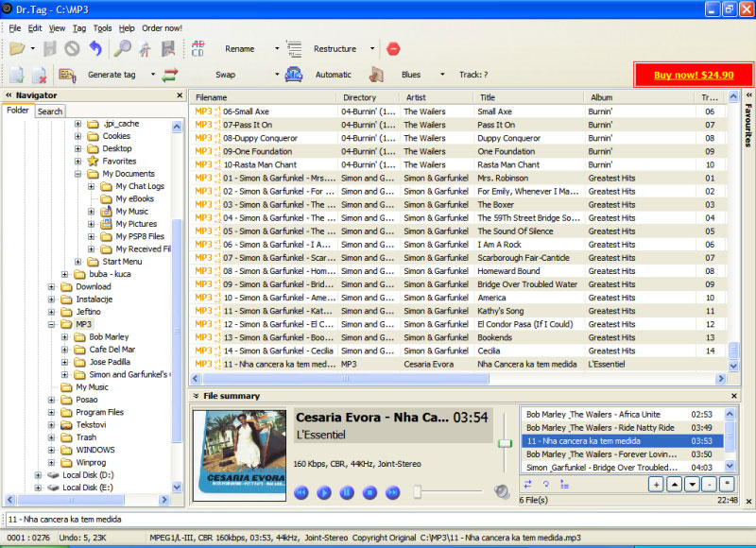Add file to playlist with plus button
The image size is (756, 548).
click(x=656, y=484)
